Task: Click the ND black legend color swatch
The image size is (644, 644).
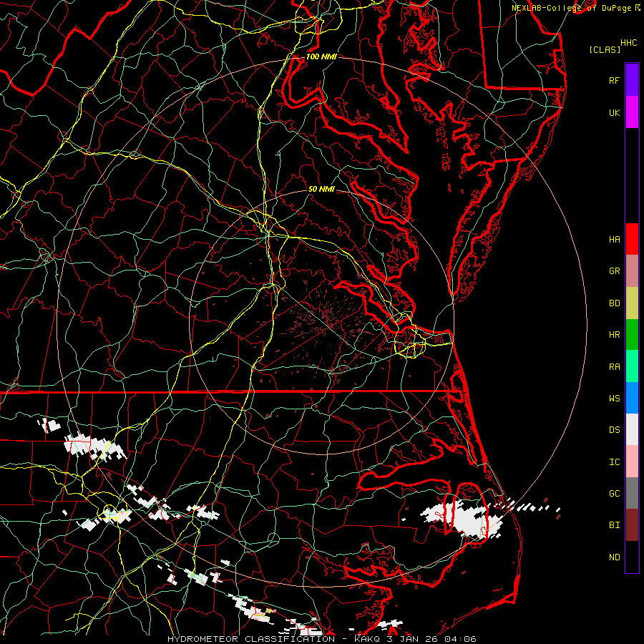Action: pyautogui.click(x=632, y=557)
